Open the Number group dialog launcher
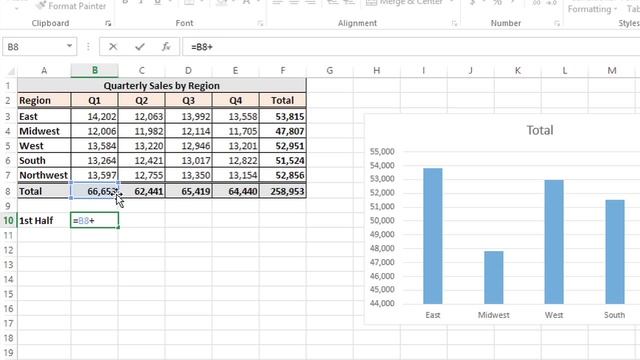The image size is (640, 360). (557, 24)
